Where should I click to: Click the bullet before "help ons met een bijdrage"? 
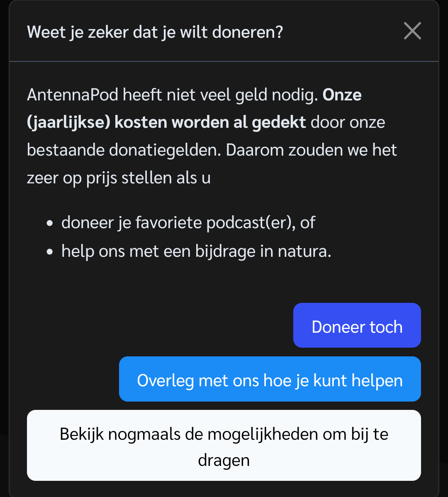[x=50, y=251]
